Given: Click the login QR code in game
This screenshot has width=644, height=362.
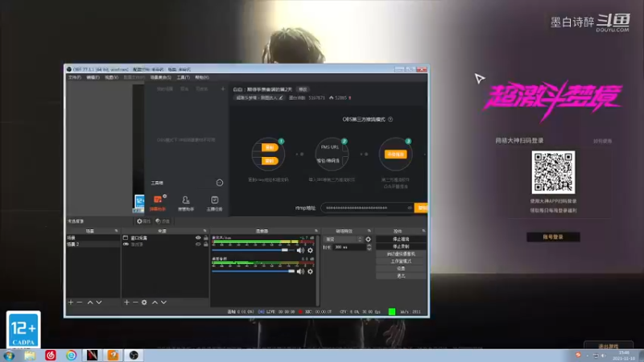Looking at the screenshot, I should click(553, 172).
